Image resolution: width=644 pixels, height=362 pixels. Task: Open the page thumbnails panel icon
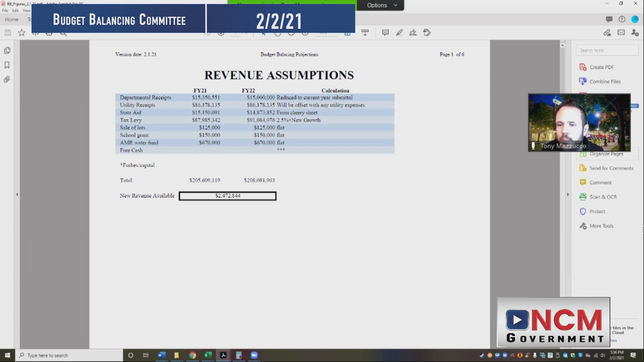point(7,51)
